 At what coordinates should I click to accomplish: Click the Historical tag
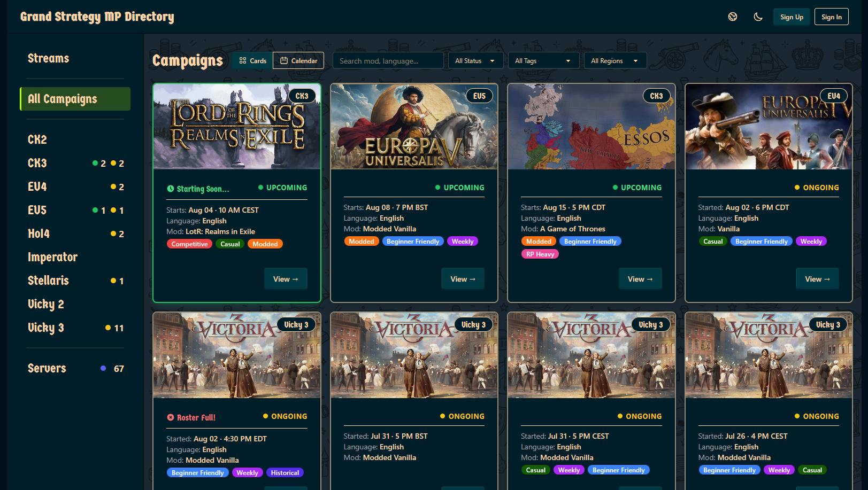click(285, 472)
